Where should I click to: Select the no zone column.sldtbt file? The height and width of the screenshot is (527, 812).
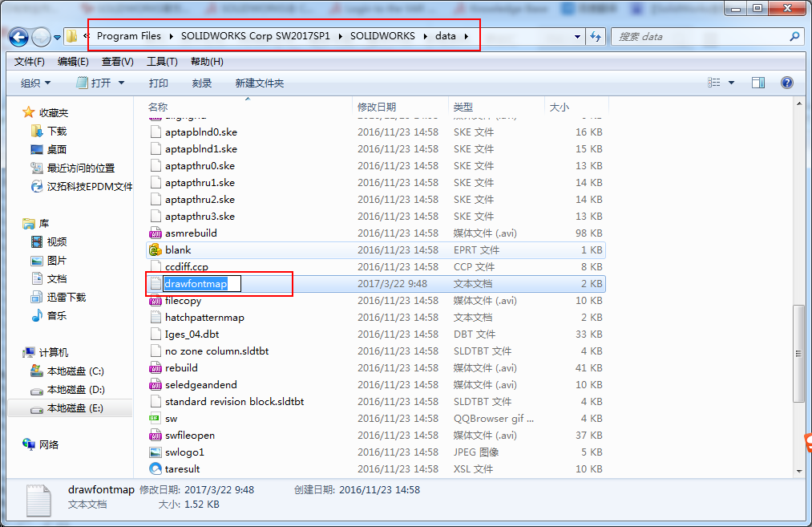pyautogui.click(x=376, y=351)
